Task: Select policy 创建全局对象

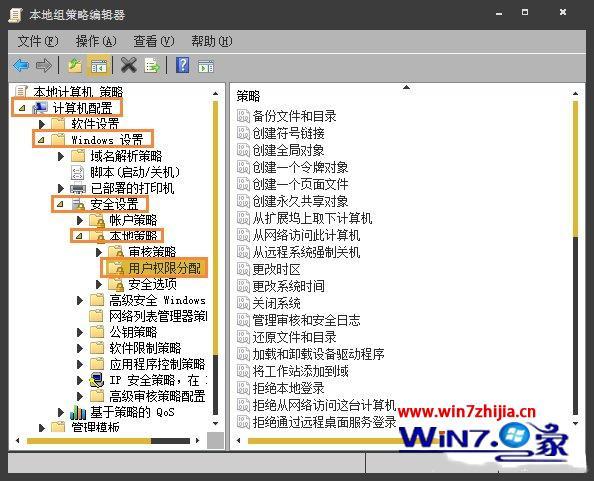Action: coord(288,150)
